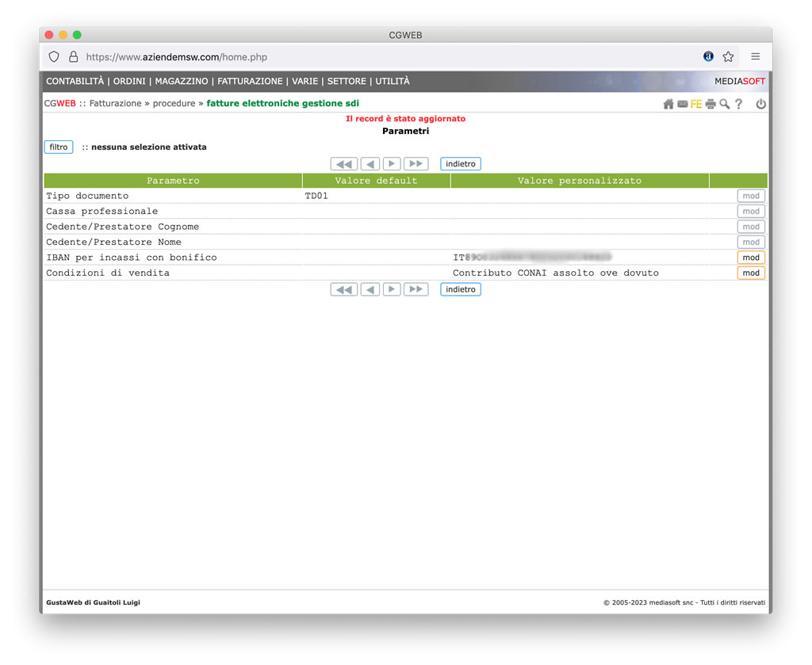Jump to last page with bottom fast-forward arrow

416,289
